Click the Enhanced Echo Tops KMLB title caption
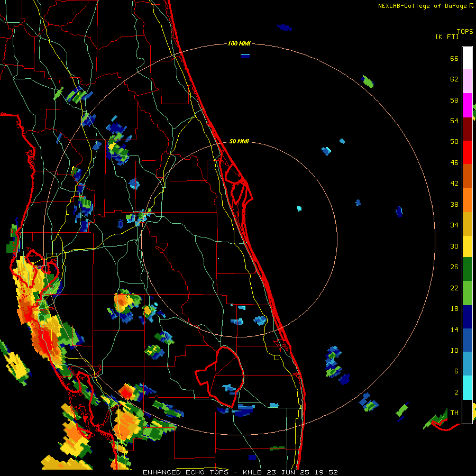The width and height of the screenshot is (476, 476). (240, 472)
